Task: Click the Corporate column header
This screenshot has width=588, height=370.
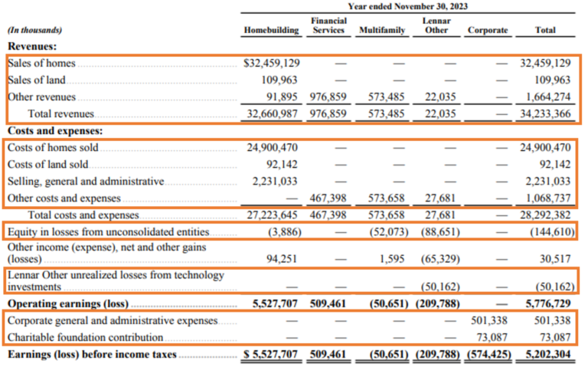Action: pos(487,31)
